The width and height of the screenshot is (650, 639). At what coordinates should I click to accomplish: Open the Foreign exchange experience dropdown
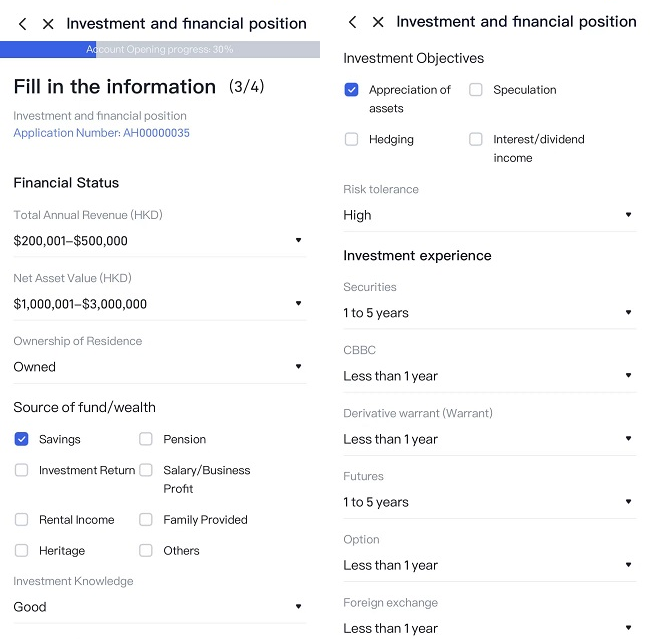click(490, 628)
